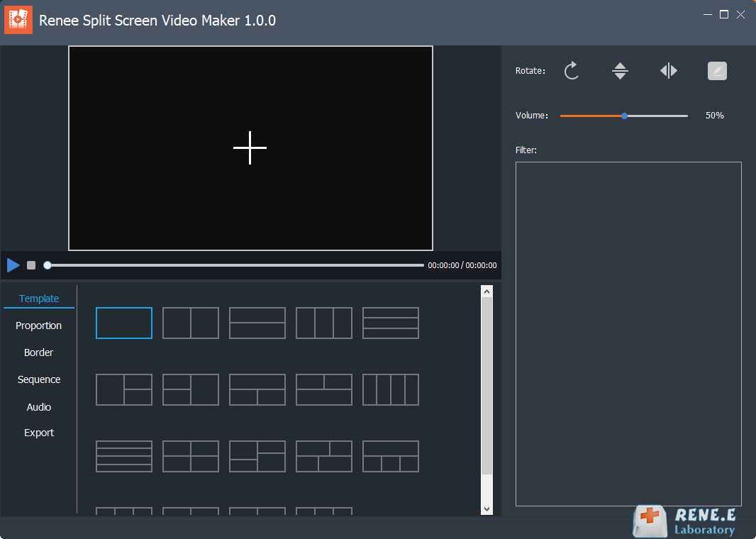Maximize the application window
The height and width of the screenshot is (539, 756).
(x=723, y=14)
